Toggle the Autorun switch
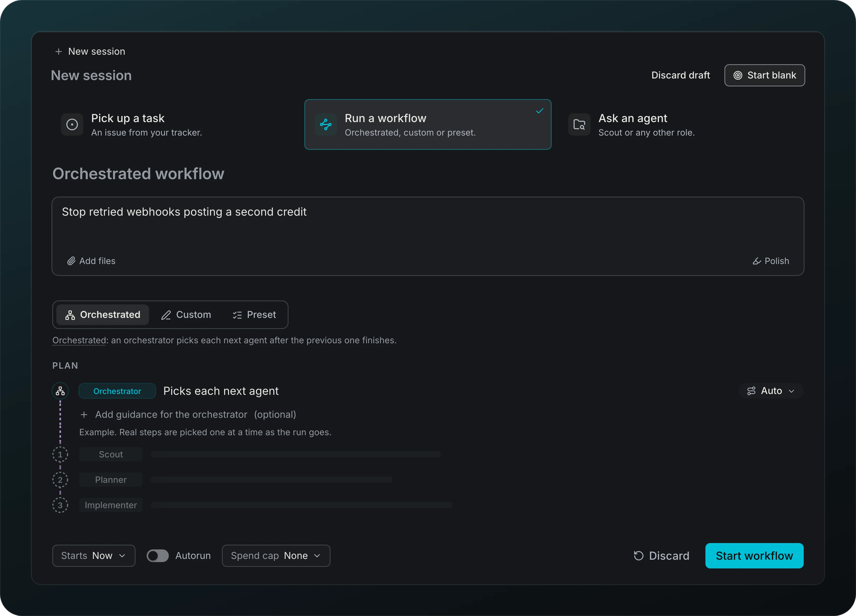The height and width of the screenshot is (616, 856). tap(158, 555)
